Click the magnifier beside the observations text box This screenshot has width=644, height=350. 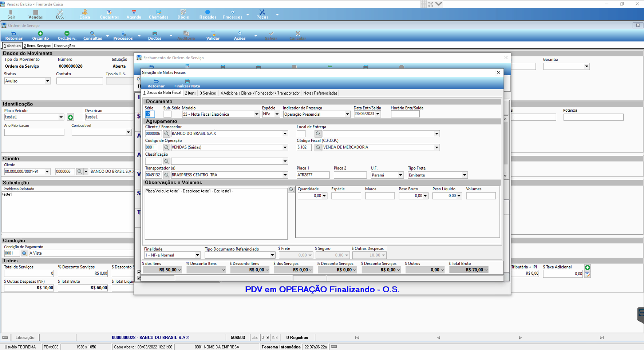coord(291,190)
